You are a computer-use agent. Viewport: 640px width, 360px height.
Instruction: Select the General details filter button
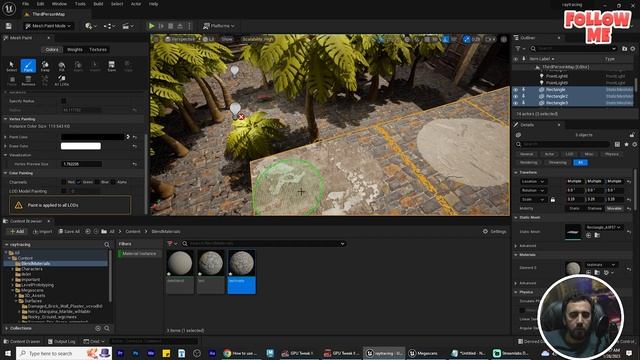point(526,154)
